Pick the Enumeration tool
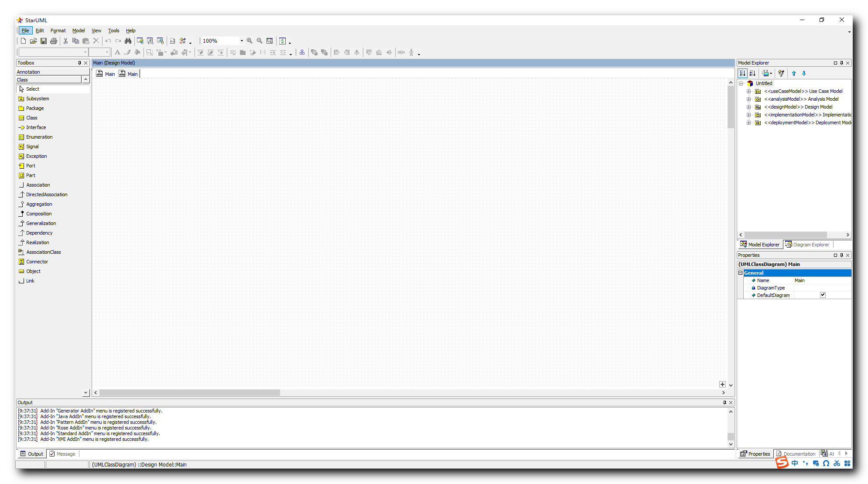 [x=39, y=136]
